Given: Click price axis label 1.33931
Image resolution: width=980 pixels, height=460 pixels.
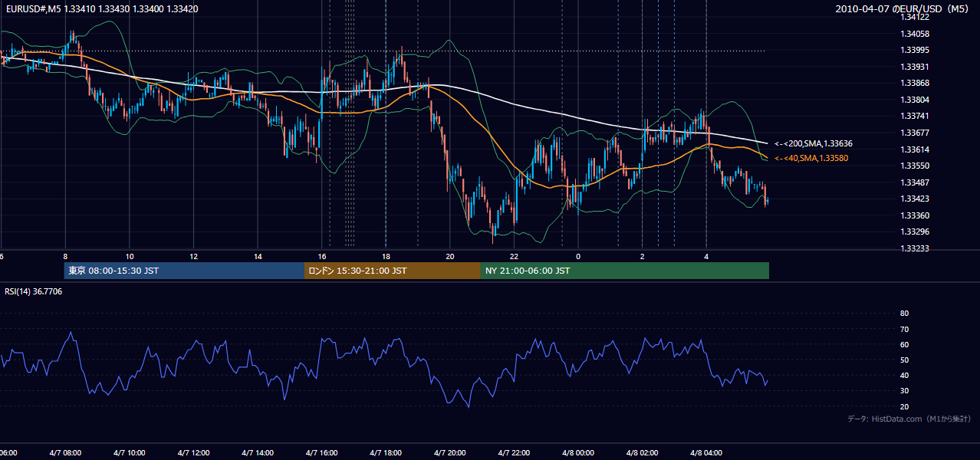Looking at the screenshot, I should (915, 67).
